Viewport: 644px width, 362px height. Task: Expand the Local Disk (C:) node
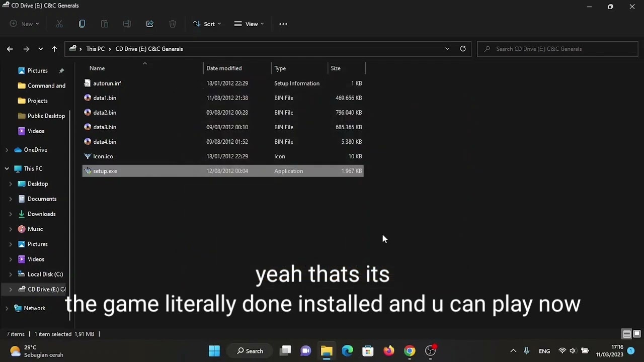click(11, 275)
